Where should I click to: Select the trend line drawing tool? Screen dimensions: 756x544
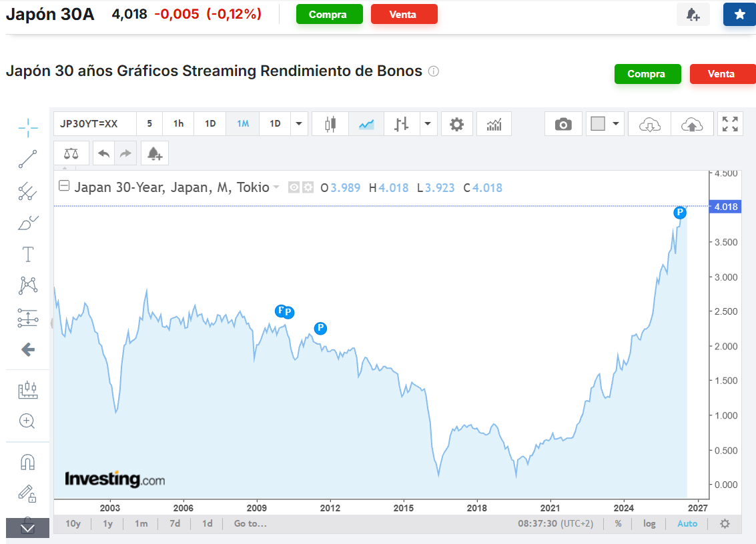28,159
